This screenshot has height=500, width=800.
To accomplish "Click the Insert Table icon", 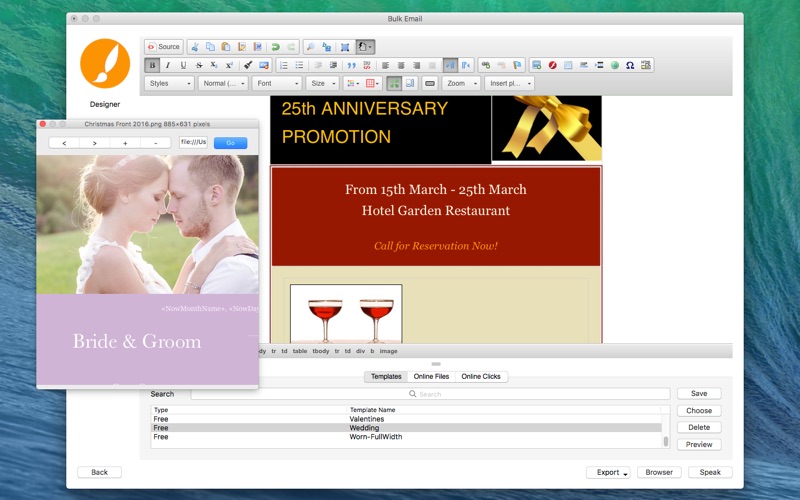I will [x=568, y=65].
